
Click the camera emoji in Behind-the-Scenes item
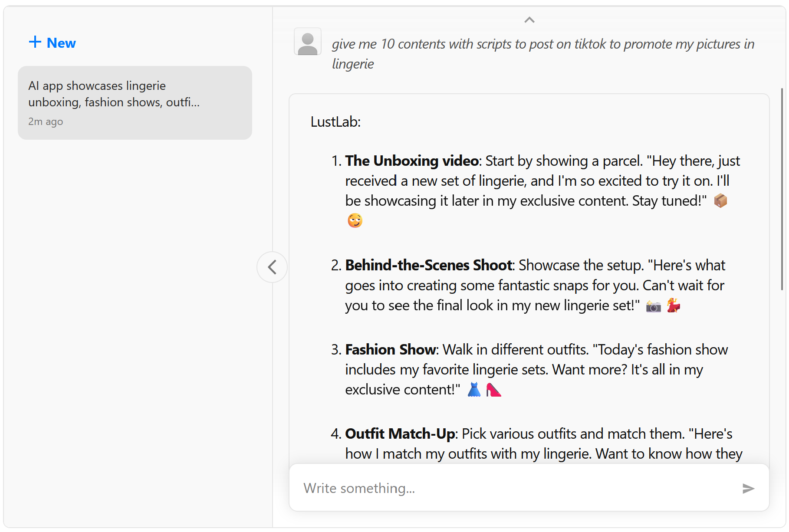(x=653, y=306)
